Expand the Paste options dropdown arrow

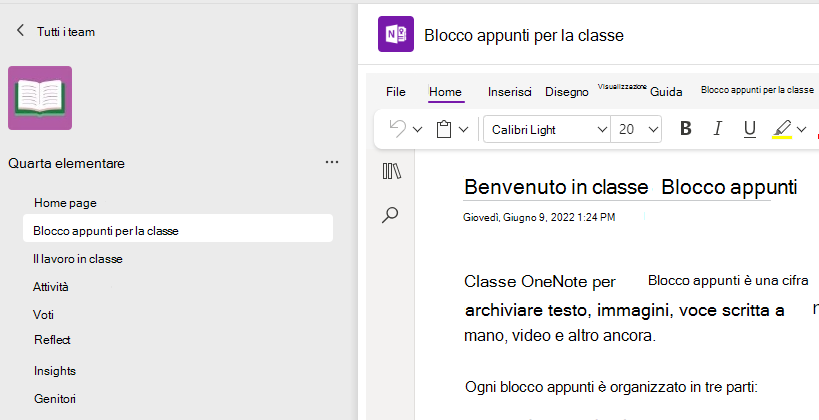click(463, 130)
